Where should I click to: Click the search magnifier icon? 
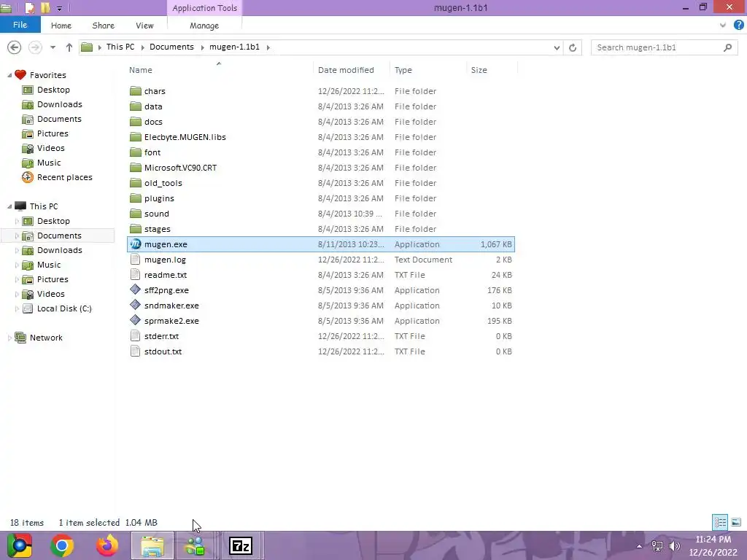point(727,47)
